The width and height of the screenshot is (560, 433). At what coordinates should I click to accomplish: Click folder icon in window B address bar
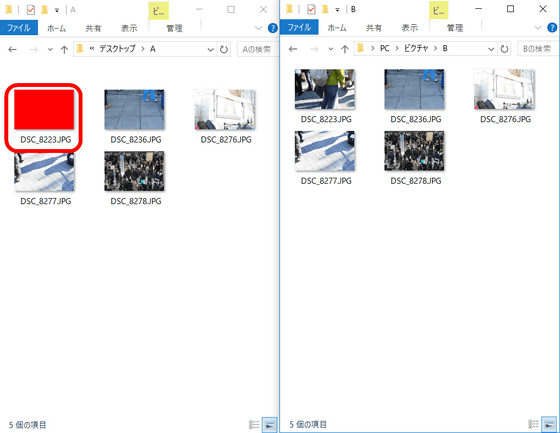(360, 48)
